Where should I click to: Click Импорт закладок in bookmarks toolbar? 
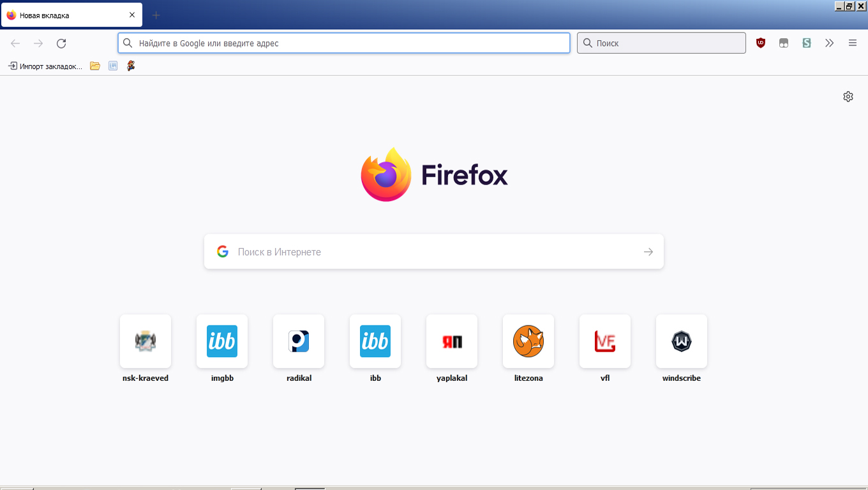click(x=45, y=66)
